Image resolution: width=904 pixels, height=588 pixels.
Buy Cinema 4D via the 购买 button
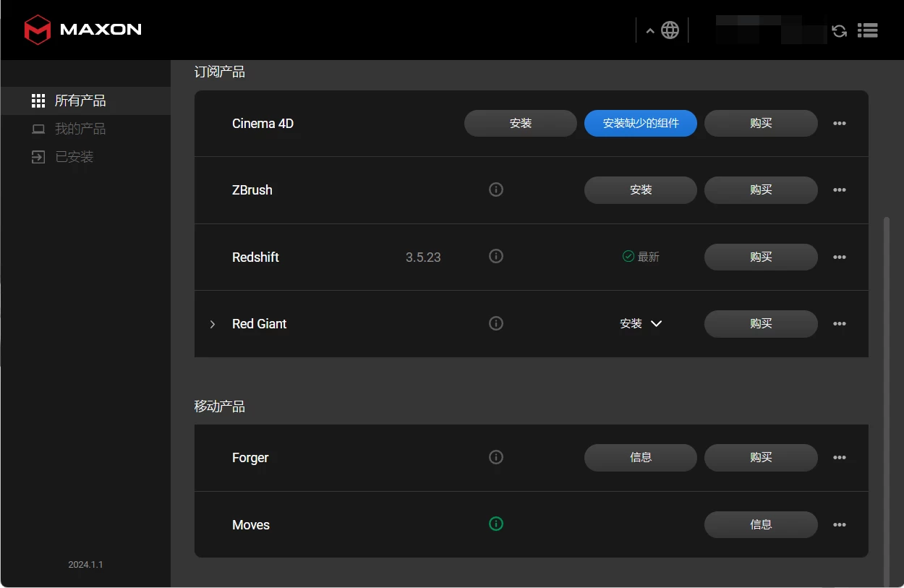coord(761,124)
